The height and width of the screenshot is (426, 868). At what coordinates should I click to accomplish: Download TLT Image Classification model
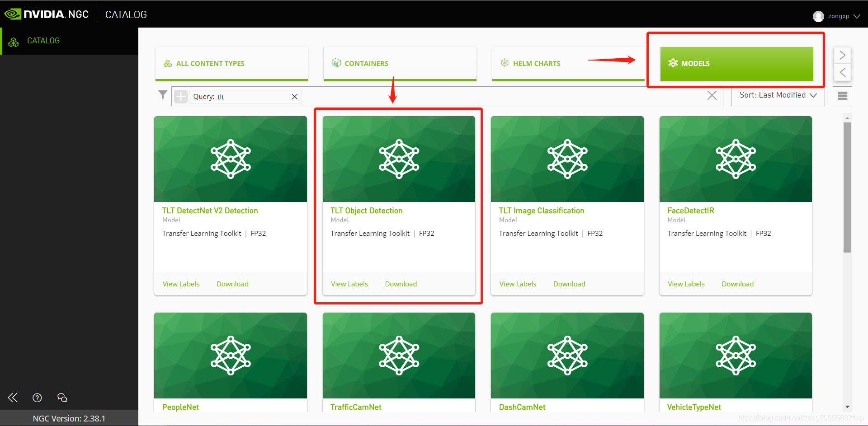tap(569, 284)
